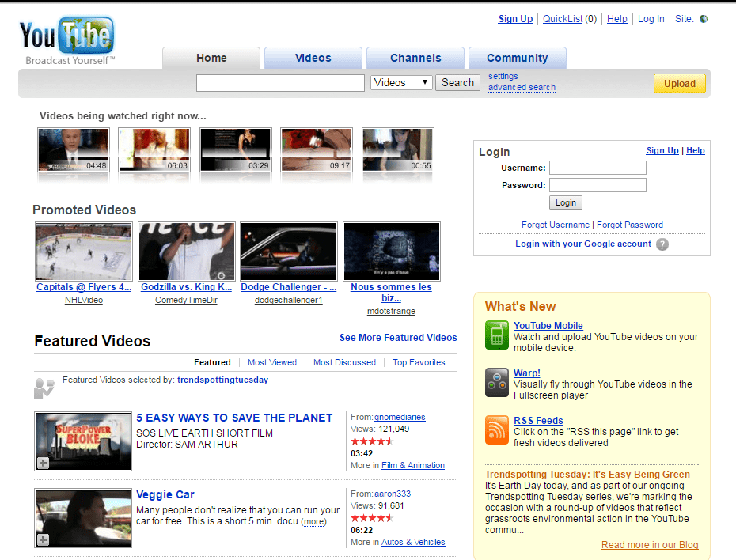The height and width of the screenshot is (560, 736).
Task: Click the Search button
Action: pos(457,82)
